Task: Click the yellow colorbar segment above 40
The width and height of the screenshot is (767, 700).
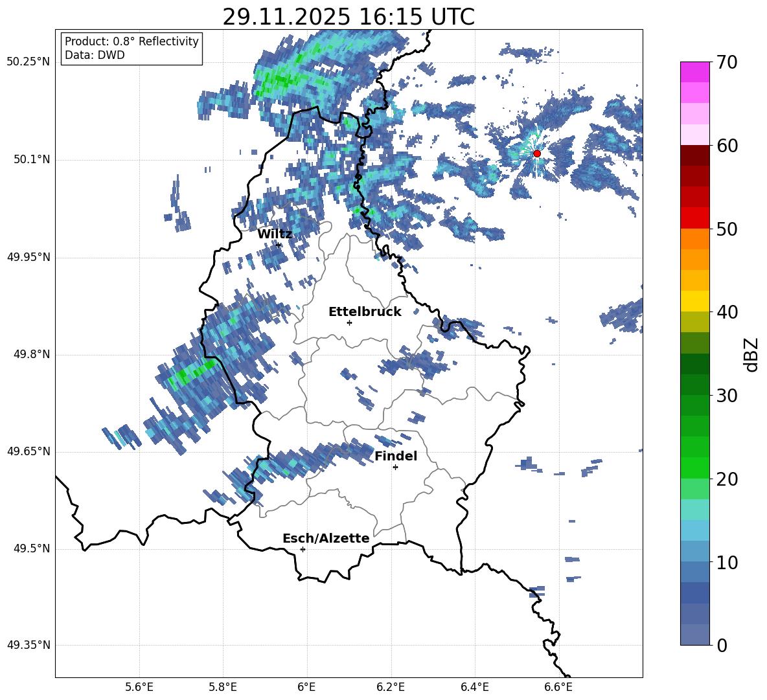Action: (695, 301)
